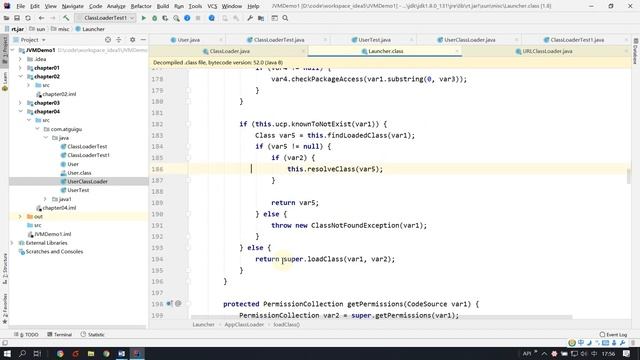
Task: Switch to the UserClassLoader.java tab
Action: (x=469, y=40)
